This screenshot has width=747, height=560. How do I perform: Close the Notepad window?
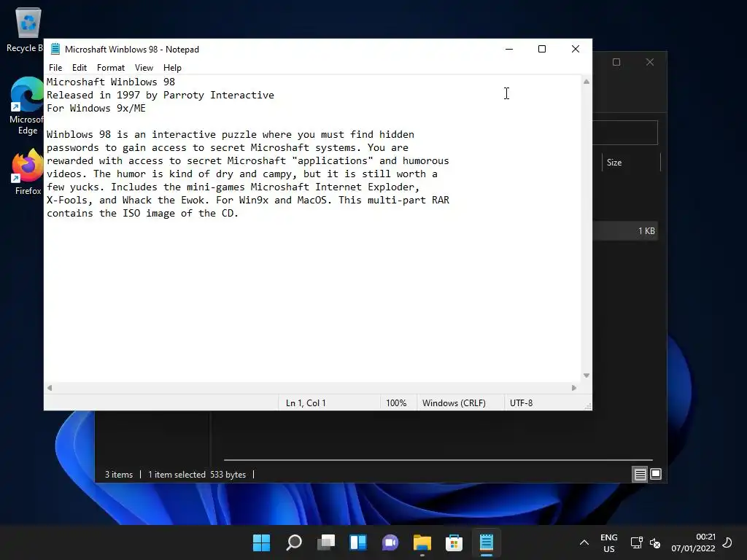575,49
